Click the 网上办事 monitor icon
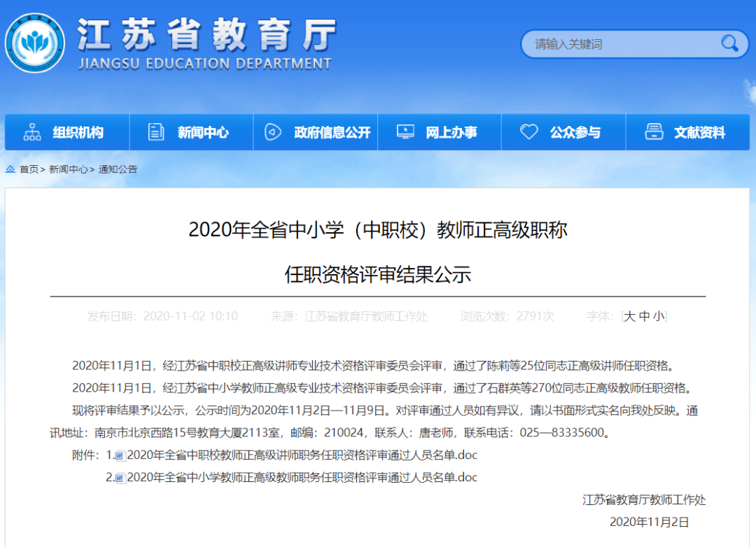756x547 pixels. [405, 132]
